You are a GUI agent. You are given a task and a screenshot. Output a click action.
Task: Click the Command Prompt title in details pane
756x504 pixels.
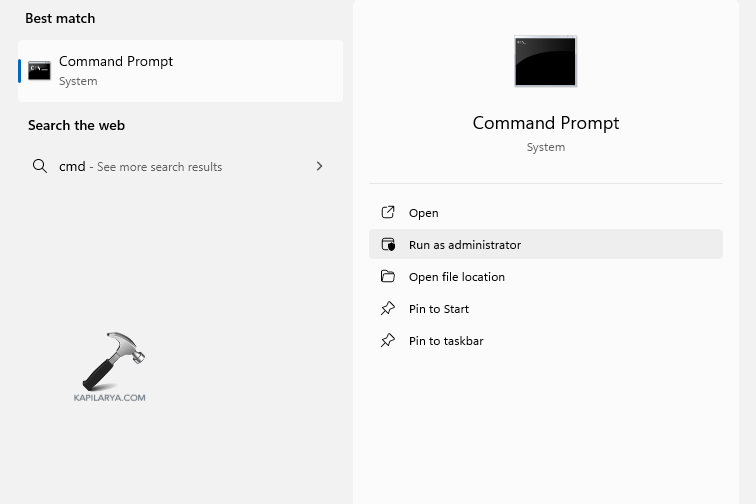point(545,123)
